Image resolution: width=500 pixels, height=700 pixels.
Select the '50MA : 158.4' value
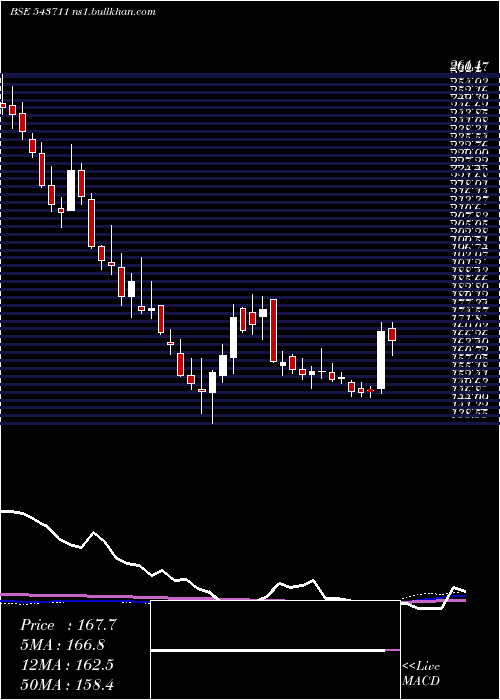pos(67,684)
